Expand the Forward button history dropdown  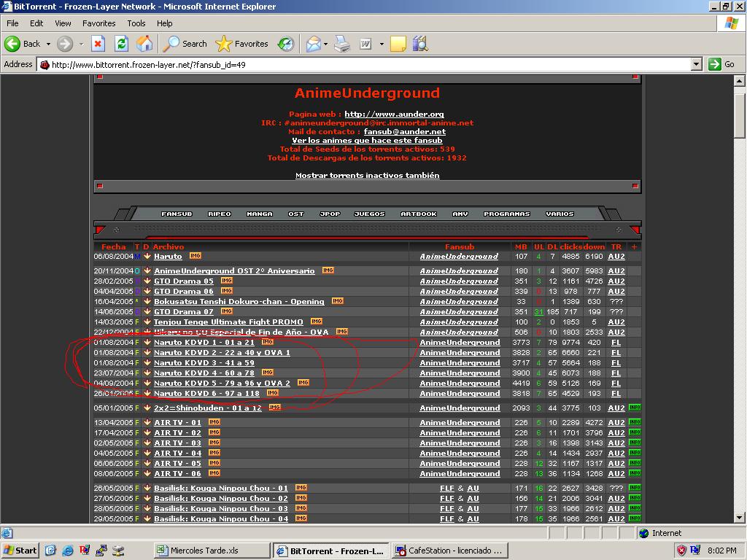[82, 44]
